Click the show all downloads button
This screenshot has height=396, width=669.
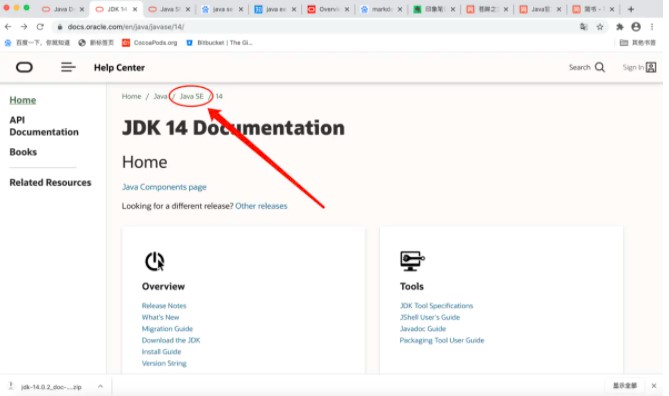tap(625, 386)
